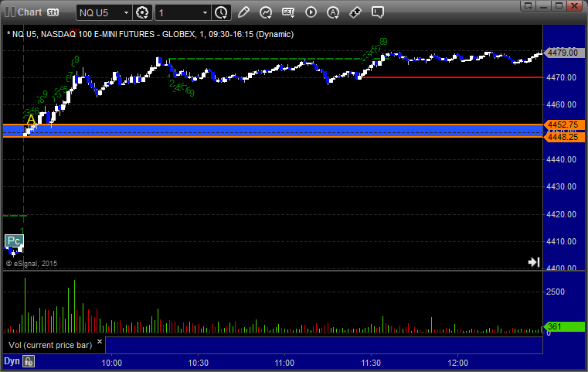Select the pencil drawing tools icon
Image resolution: width=588 pixels, height=372 pixels.
coord(243,12)
